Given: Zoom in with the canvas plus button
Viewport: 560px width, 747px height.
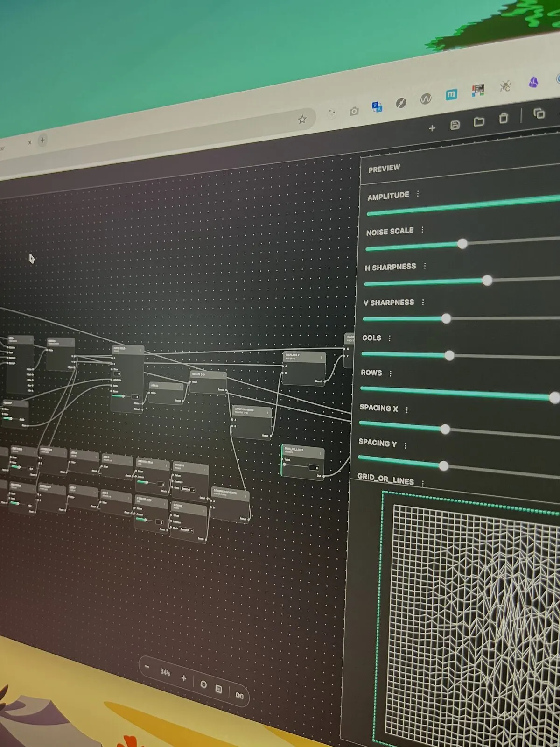Looking at the screenshot, I should (184, 678).
